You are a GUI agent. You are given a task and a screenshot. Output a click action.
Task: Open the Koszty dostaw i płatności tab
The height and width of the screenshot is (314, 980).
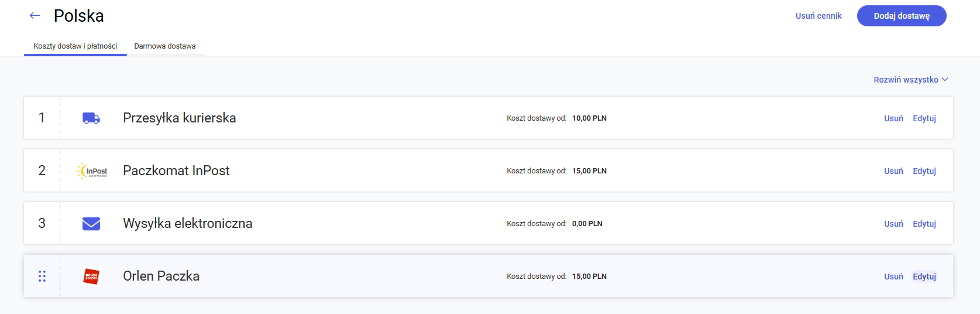[x=75, y=46]
